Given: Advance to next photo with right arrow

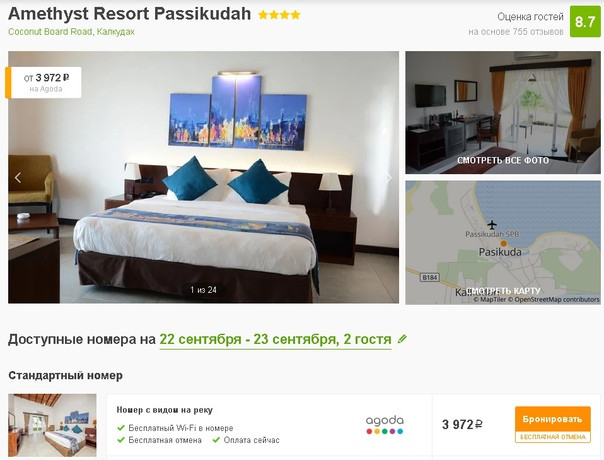Looking at the screenshot, I should pyautogui.click(x=389, y=178).
